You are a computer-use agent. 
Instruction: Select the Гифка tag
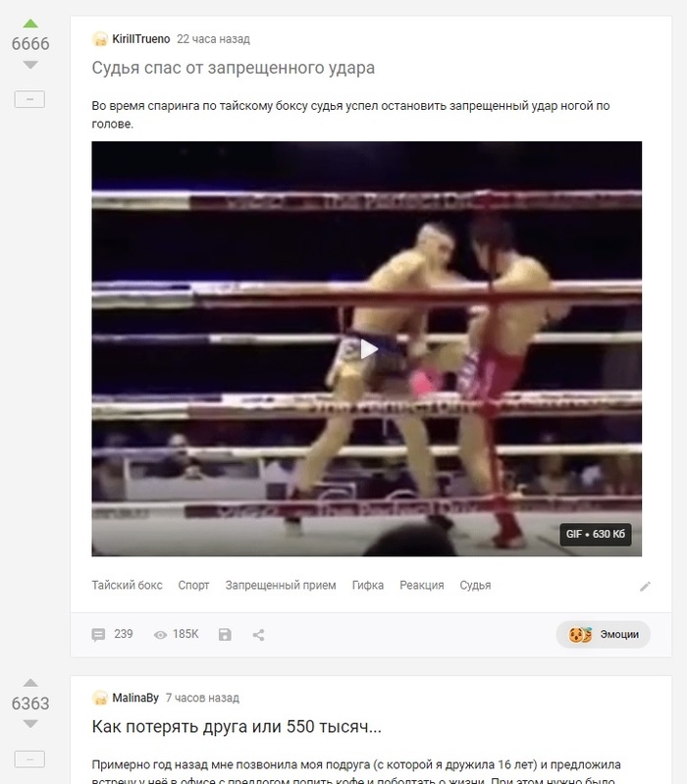point(367,585)
